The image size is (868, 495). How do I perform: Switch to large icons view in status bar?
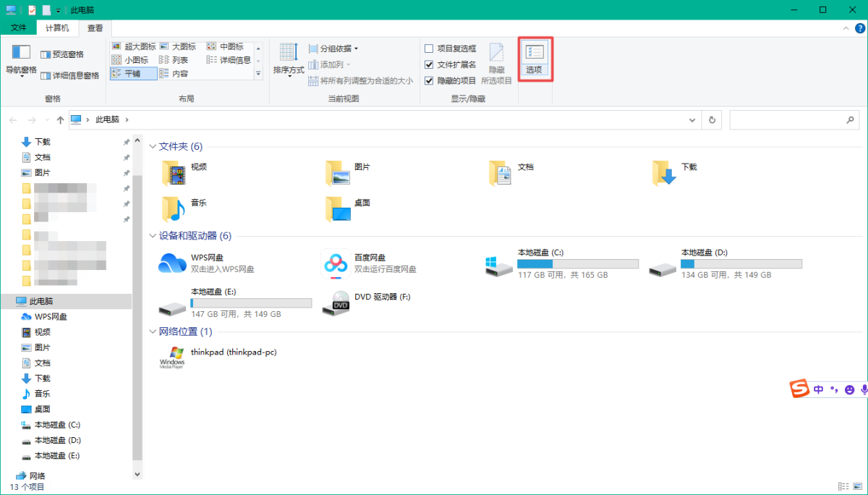point(857,487)
